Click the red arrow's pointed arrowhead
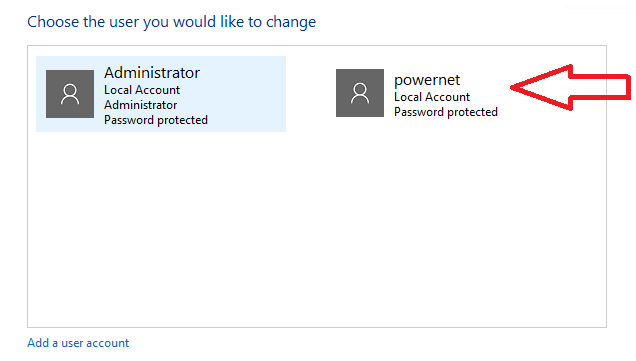The width and height of the screenshot is (636, 361). point(541,87)
